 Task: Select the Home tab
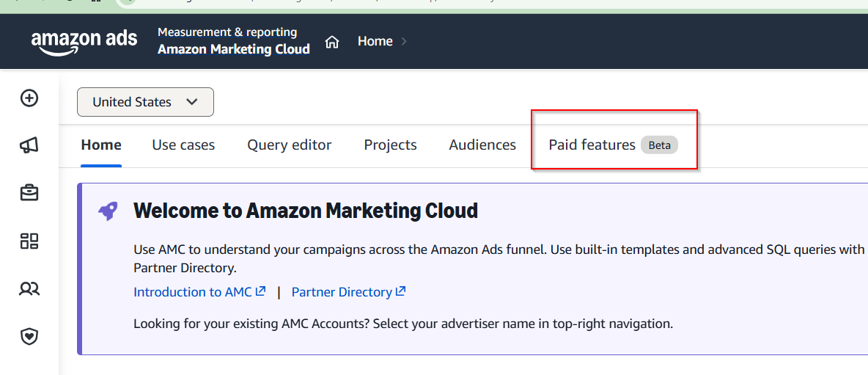pos(101,145)
